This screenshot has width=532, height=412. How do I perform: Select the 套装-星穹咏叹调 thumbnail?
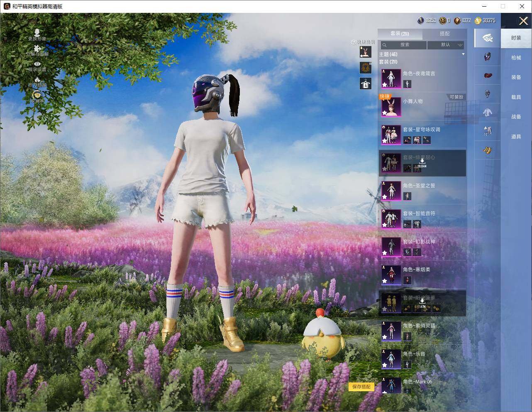[391, 135]
